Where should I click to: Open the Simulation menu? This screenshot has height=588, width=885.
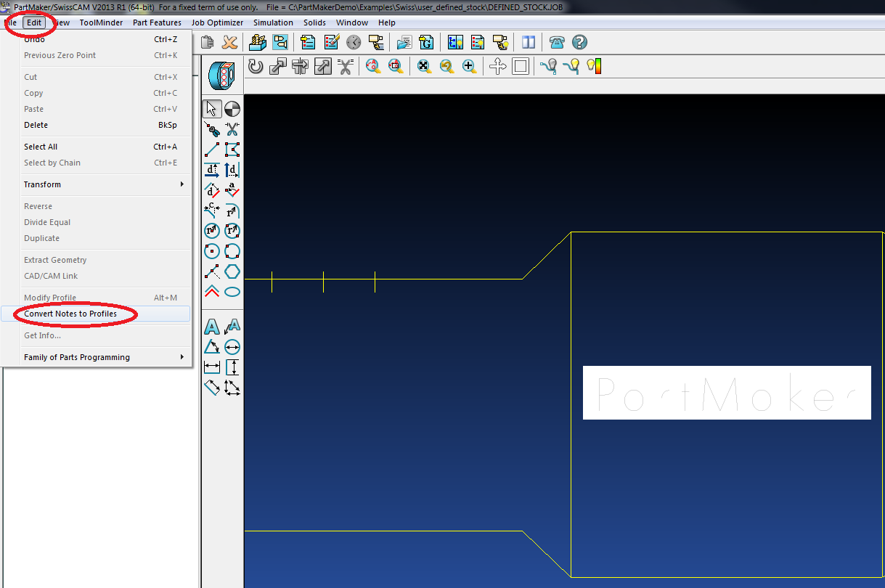pyautogui.click(x=273, y=23)
